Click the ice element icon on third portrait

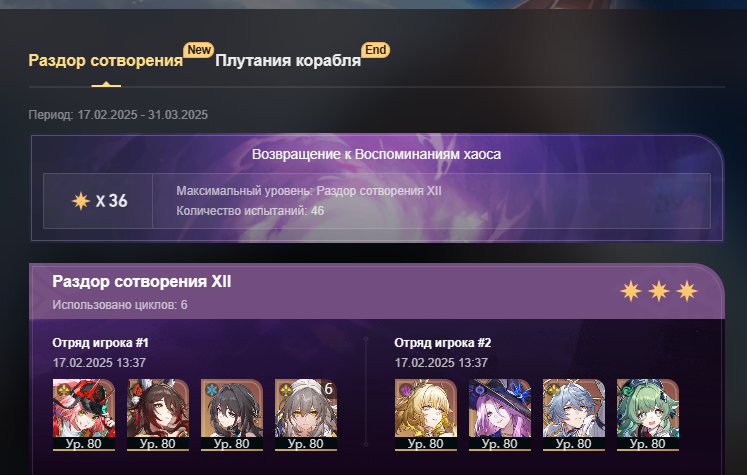[211, 390]
